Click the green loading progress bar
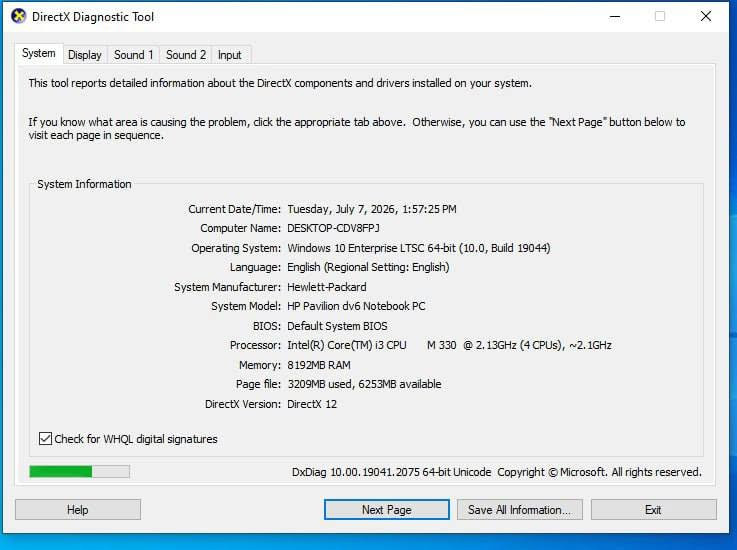737x550 pixels. (x=79, y=471)
